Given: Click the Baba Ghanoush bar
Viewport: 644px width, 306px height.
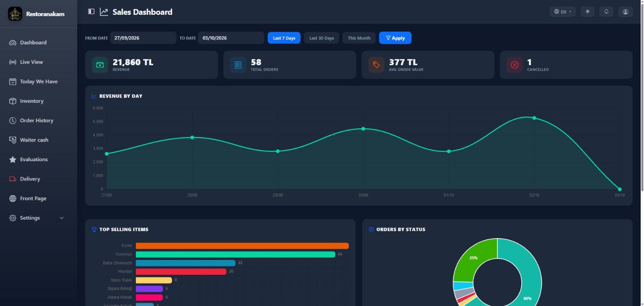Looking at the screenshot, I should point(186,263).
